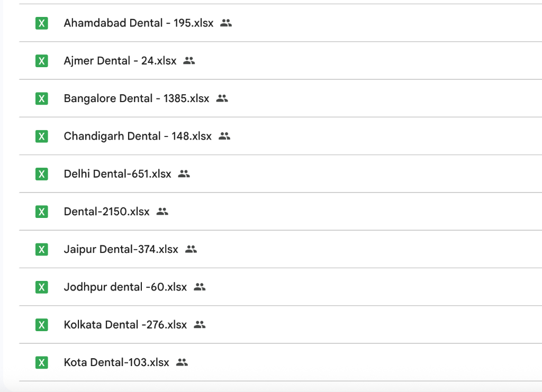Click the Excel icon beside Ahamdabad Dental file
Viewport: 542px width, 392px height.
[x=41, y=23]
